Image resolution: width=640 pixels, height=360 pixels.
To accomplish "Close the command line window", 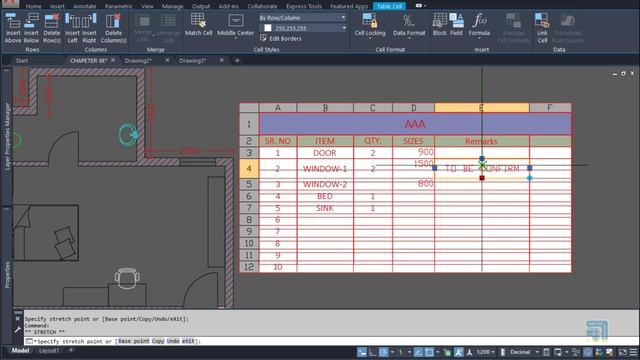I will pos(18,319).
